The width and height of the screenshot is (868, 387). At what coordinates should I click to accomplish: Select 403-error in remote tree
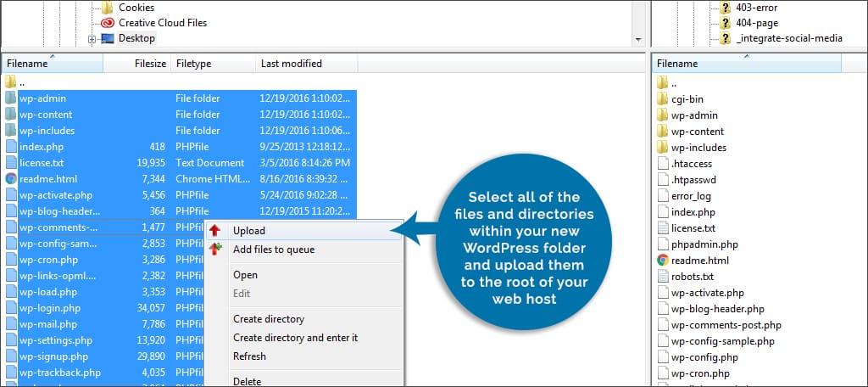(756, 8)
